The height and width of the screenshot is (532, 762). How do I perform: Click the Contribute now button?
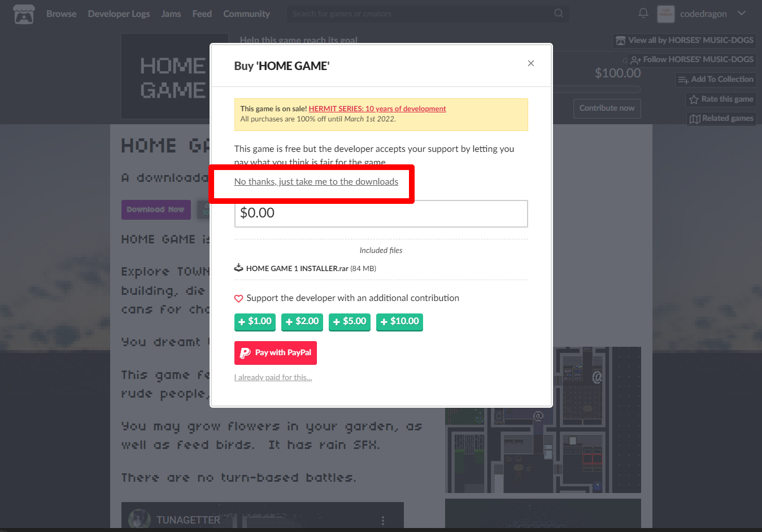pos(607,108)
